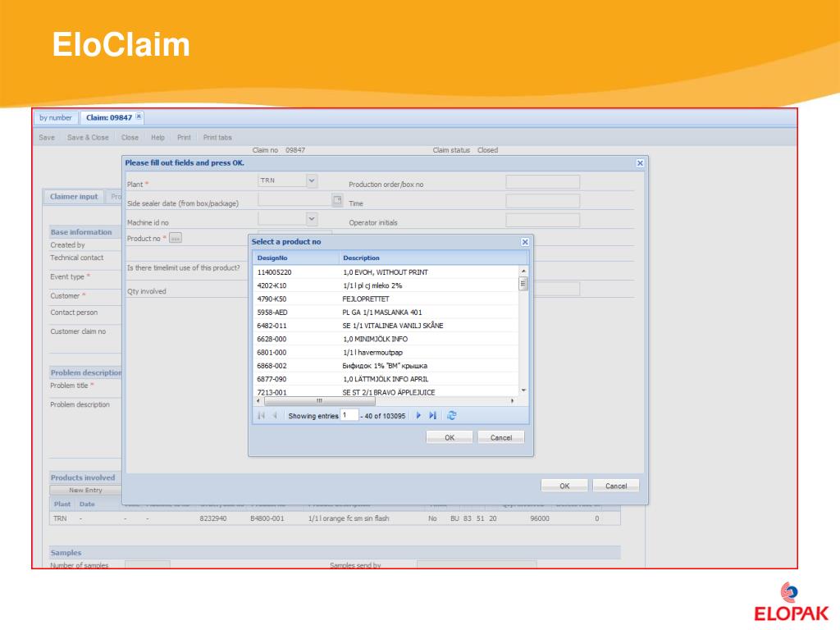840x630 pixels.
Task: Go to previous page of product entries
Action: coord(275,416)
